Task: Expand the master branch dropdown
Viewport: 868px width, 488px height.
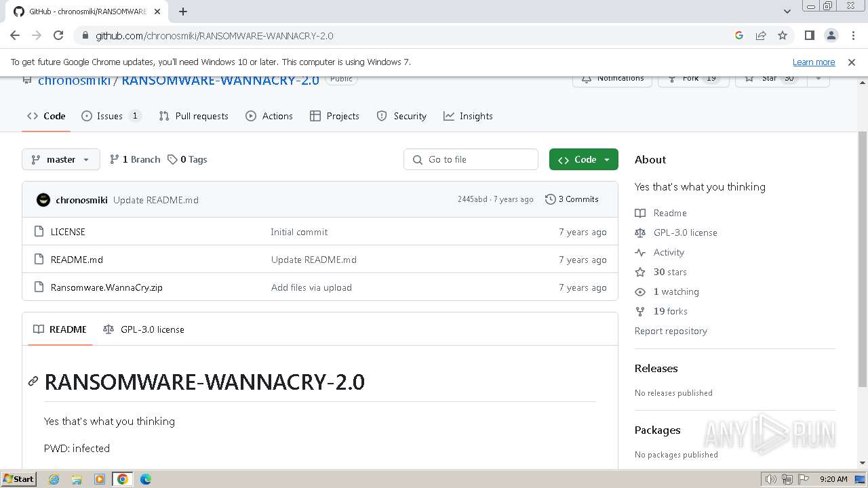Action: [x=60, y=159]
